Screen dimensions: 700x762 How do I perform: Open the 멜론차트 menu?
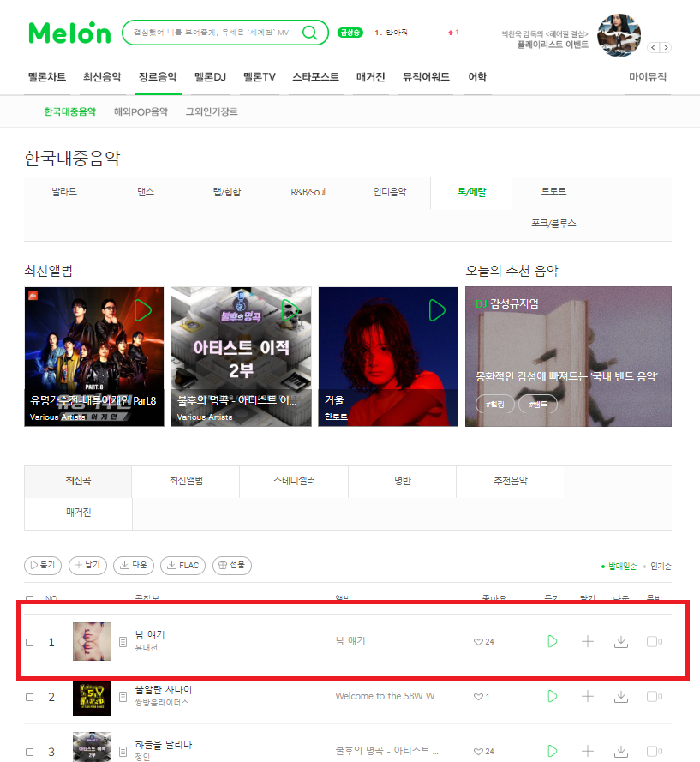pyautogui.click(x=47, y=77)
